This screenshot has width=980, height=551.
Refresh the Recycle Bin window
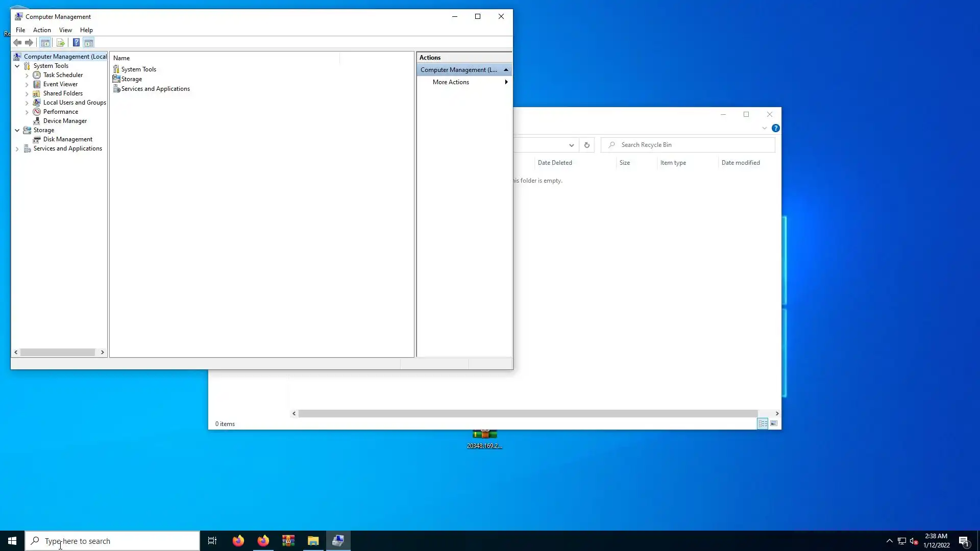point(587,145)
